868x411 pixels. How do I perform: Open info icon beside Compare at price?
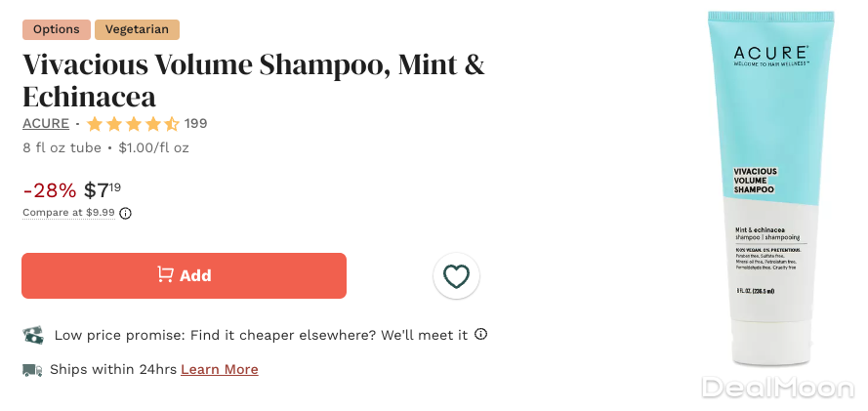click(x=126, y=213)
